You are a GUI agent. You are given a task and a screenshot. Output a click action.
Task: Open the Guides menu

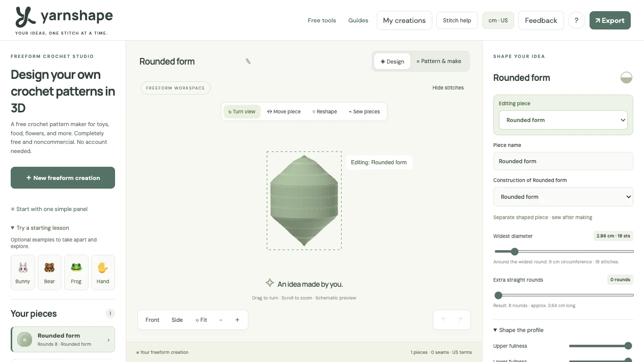coord(358,20)
